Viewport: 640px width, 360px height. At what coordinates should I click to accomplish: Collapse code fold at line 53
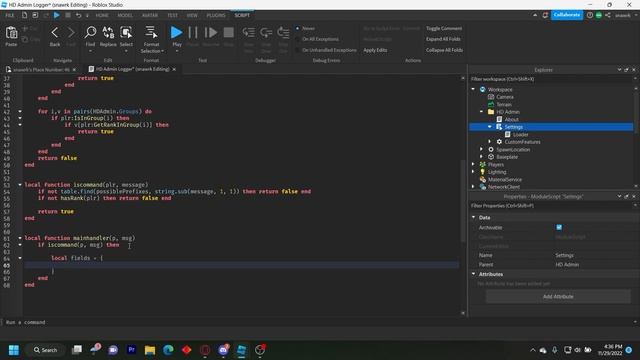click(x=20, y=184)
